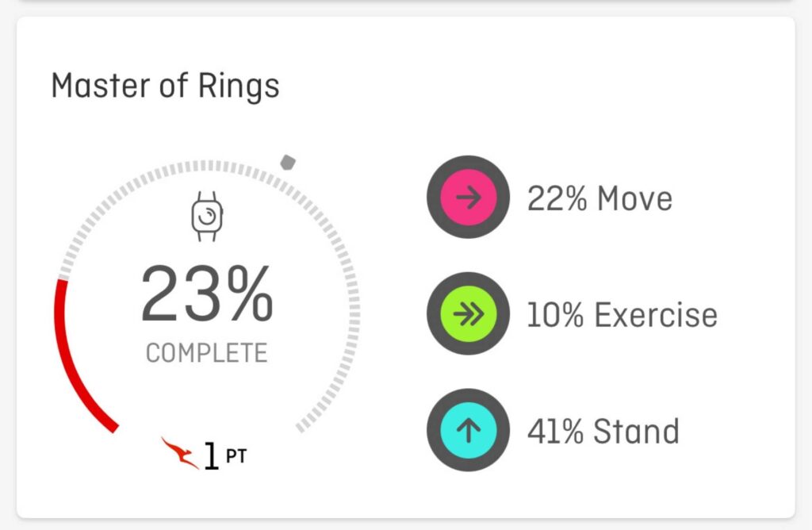The height and width of the screenshot is (530, 812).
Task: Click the right arrow inside Move icon
Action: 469,198
